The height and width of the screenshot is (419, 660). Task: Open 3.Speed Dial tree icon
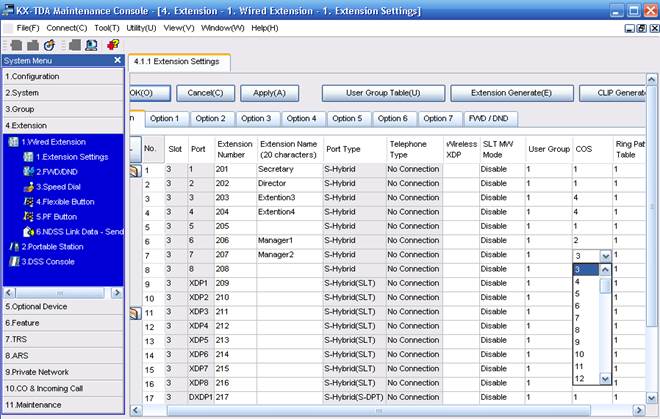[28, 187]
